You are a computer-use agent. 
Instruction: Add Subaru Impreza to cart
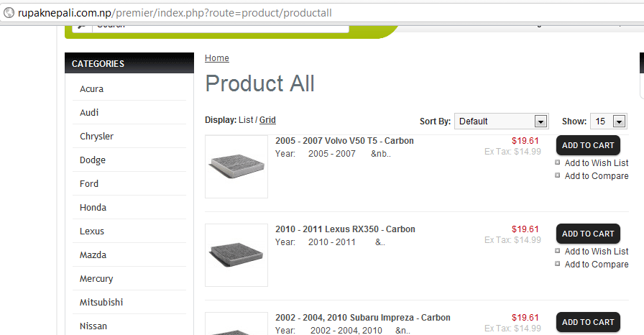(587, 322)
